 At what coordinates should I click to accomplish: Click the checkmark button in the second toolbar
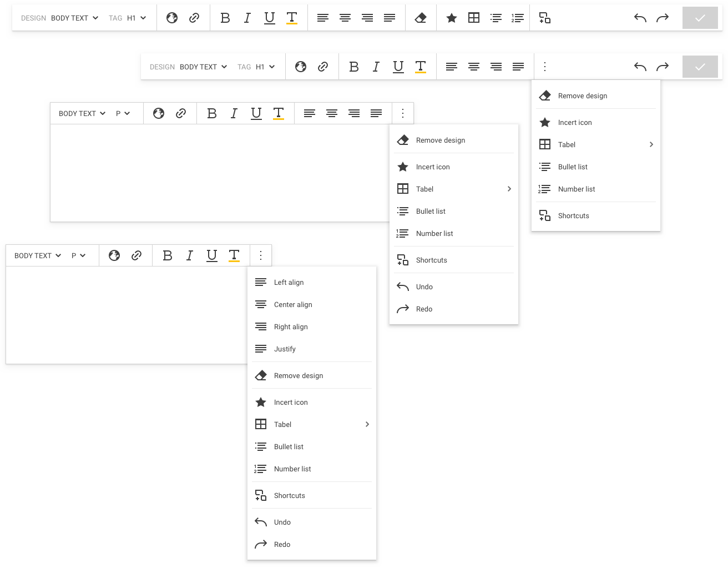700,67
